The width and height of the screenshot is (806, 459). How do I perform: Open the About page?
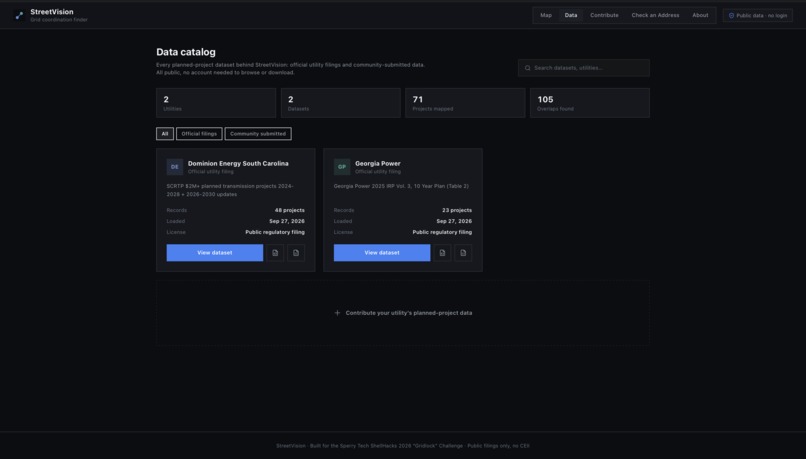[x=700, y=15]
